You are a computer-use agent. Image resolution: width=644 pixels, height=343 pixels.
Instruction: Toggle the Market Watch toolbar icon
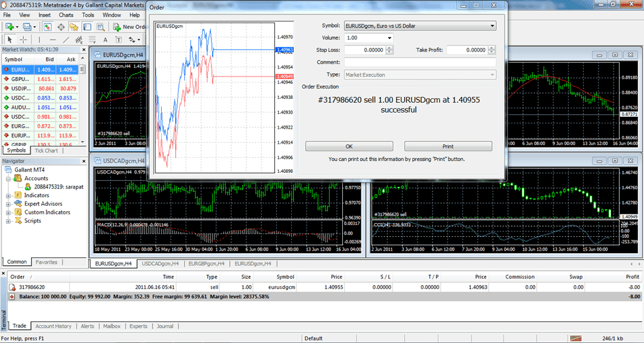[48, 27]
